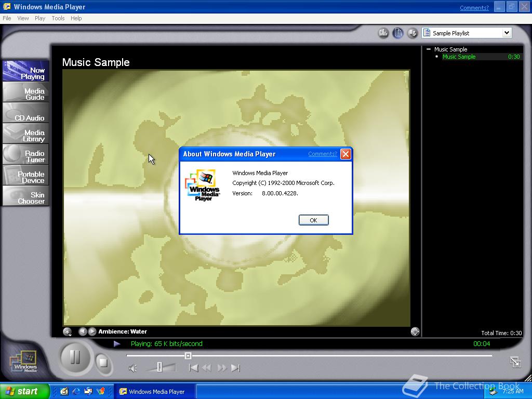Viewport: 532px width, 399px height.
Task: Toggle the playlist pane button
Action: (x=398, y=33)
